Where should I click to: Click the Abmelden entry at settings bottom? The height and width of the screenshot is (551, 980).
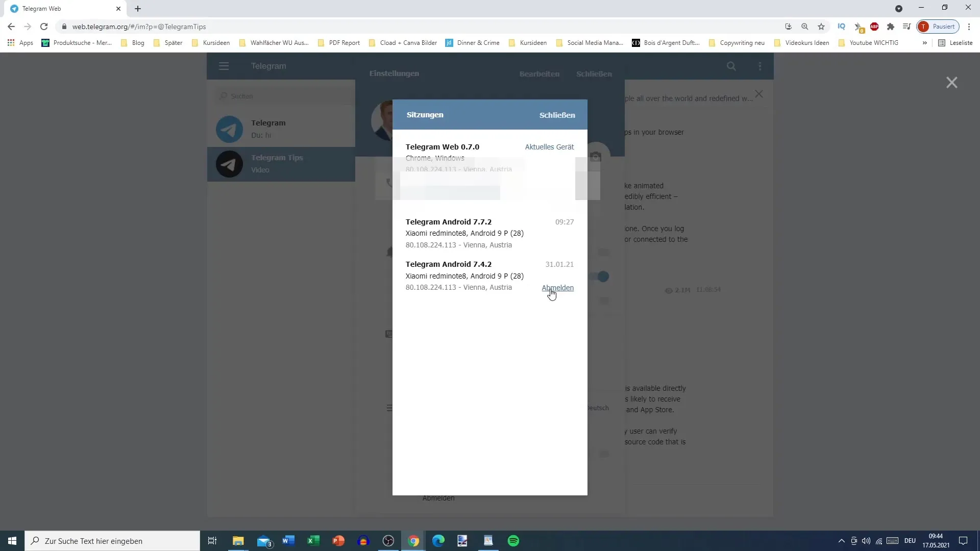tap(438, 498)
